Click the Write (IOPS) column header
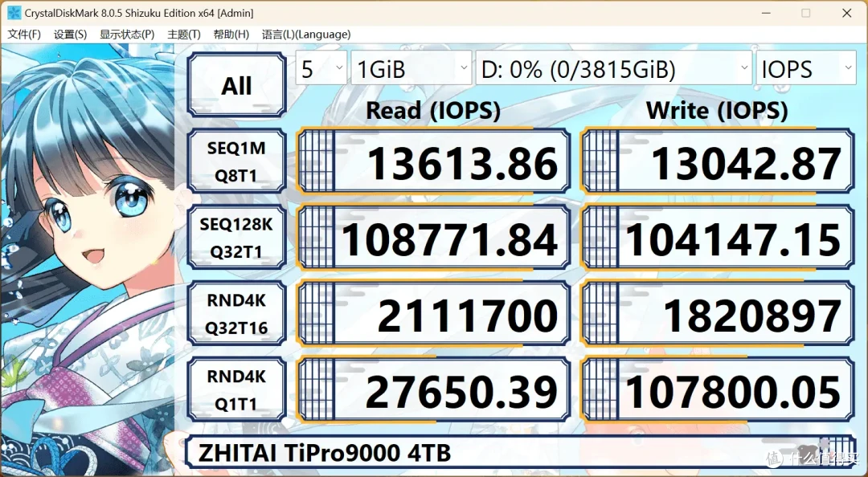This screenshot has width=868, height=477. pos(717,111)
